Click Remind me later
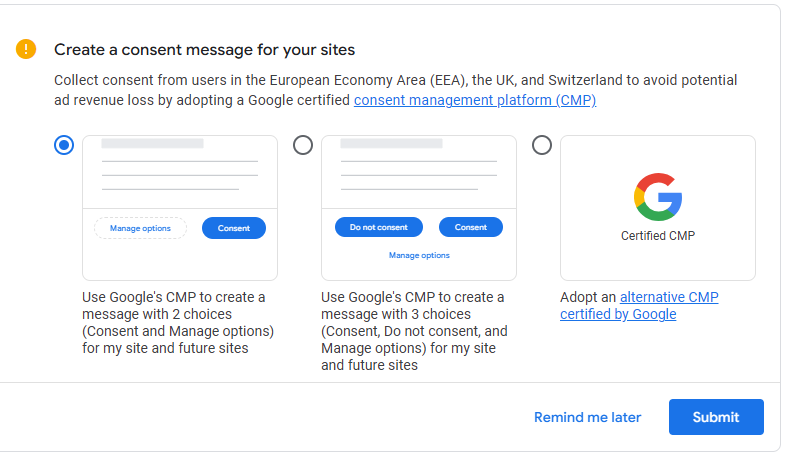This screenshot has width=811, height=461. pyautogui.click(x=588, y=417)
